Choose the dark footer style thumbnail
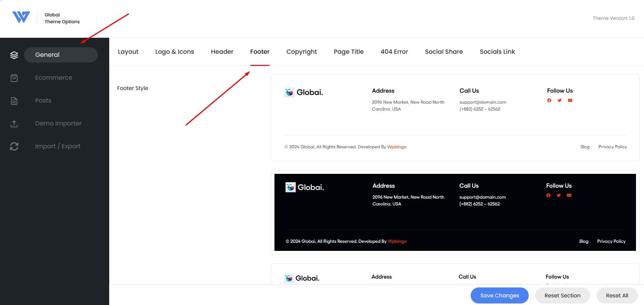 [455, 212]
